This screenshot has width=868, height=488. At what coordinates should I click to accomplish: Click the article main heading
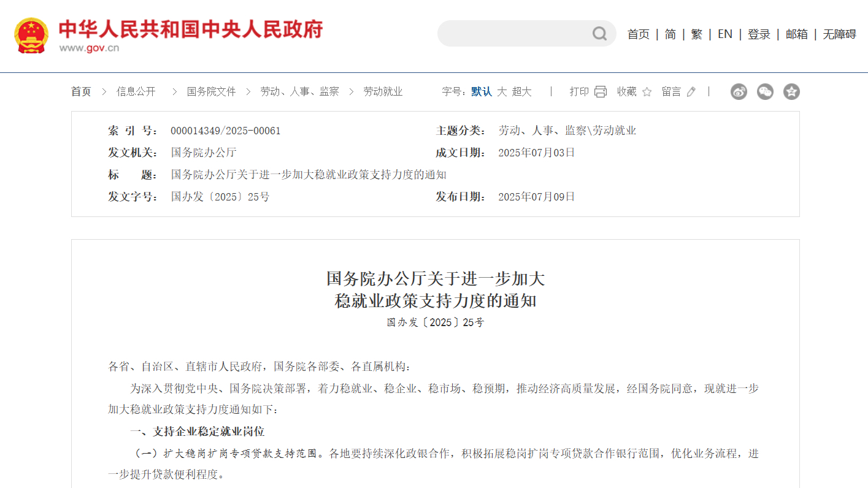coord(436,290)
